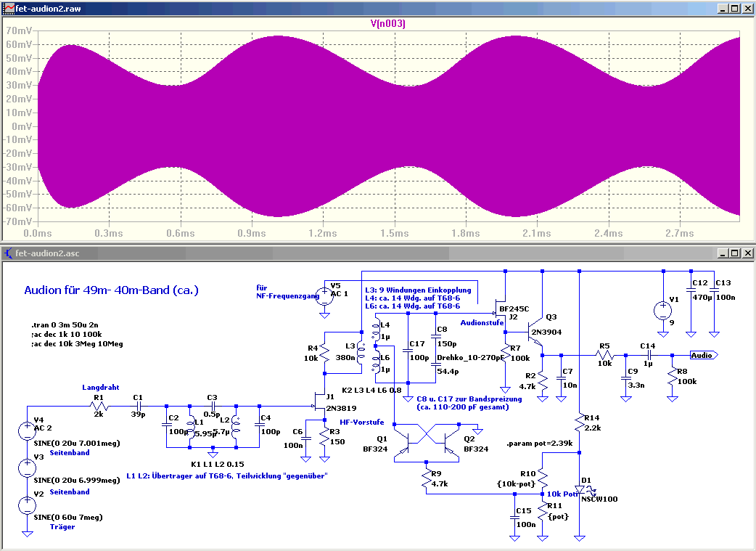The width and height of the screenshot is (756, 551).
Task: Select the K2 L3 L4 L6 0.8 directive
Action: click(x=371, y=390)
